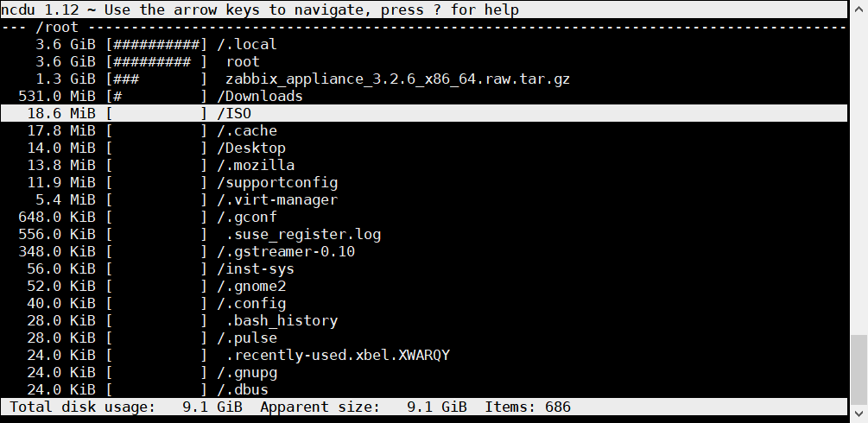
Task: Click the usage bar graph of the zabbix archive
Action: [x=156, y=79]
